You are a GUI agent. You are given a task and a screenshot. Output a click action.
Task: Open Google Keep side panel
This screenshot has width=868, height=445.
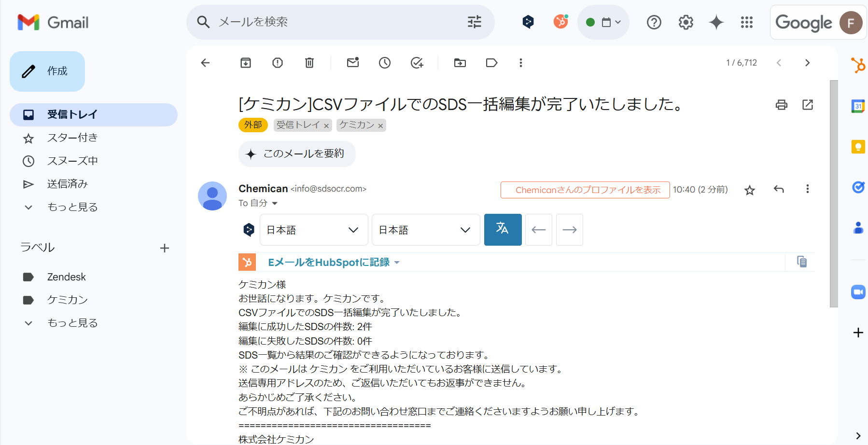coord(858,146)
